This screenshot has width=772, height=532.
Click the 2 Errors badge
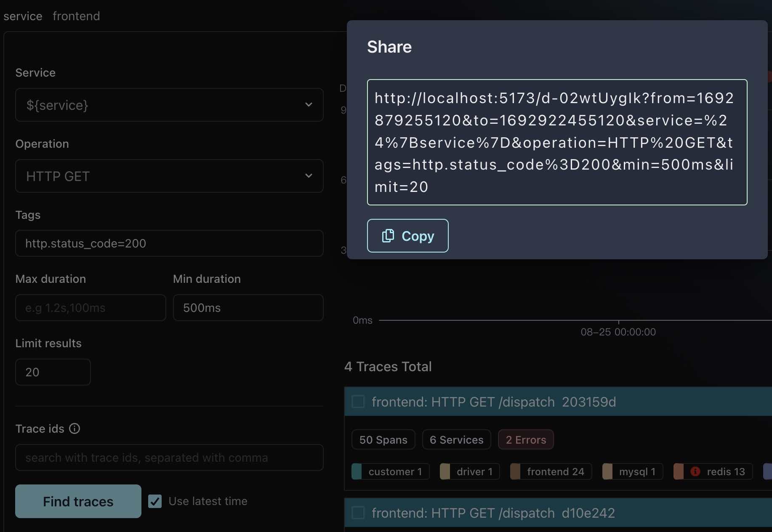coord(526,439)
